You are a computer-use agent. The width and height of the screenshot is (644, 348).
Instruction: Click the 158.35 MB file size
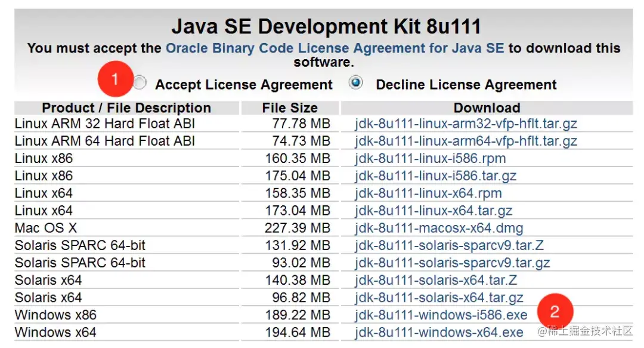(298, 193)
